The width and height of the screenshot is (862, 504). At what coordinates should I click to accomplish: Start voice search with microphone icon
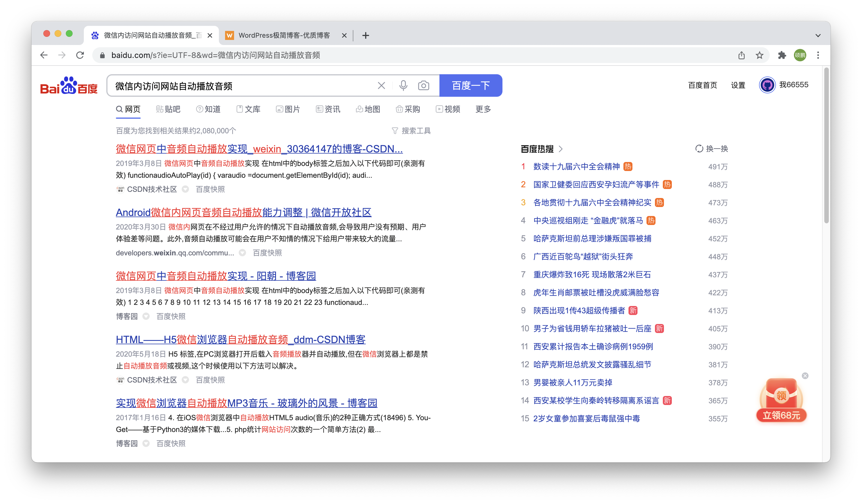pos(403,85)
